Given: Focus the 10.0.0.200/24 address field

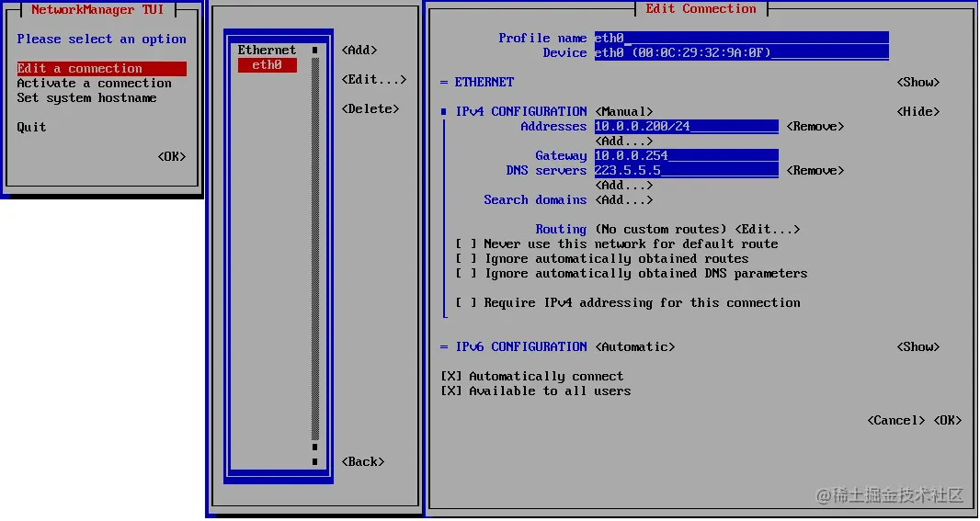Looking at the screenshot, I should (686, 127).
